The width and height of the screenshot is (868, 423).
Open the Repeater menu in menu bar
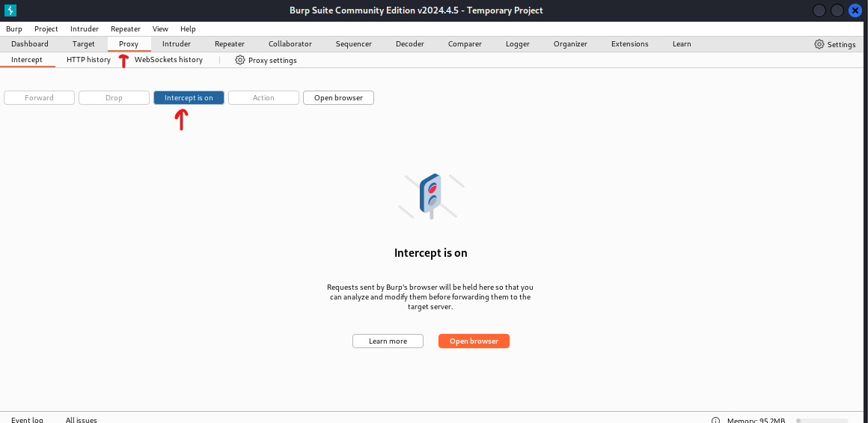tap(126, 28)
